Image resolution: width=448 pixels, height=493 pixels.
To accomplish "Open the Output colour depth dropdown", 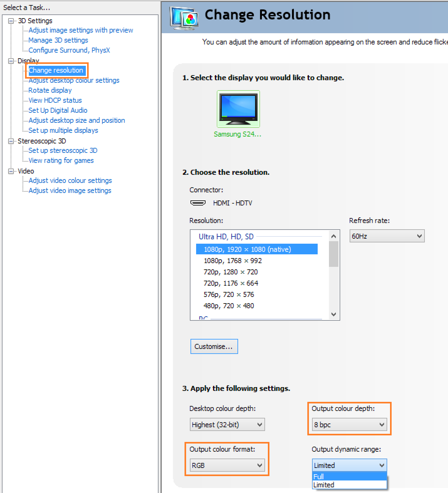I will point(349,425).
